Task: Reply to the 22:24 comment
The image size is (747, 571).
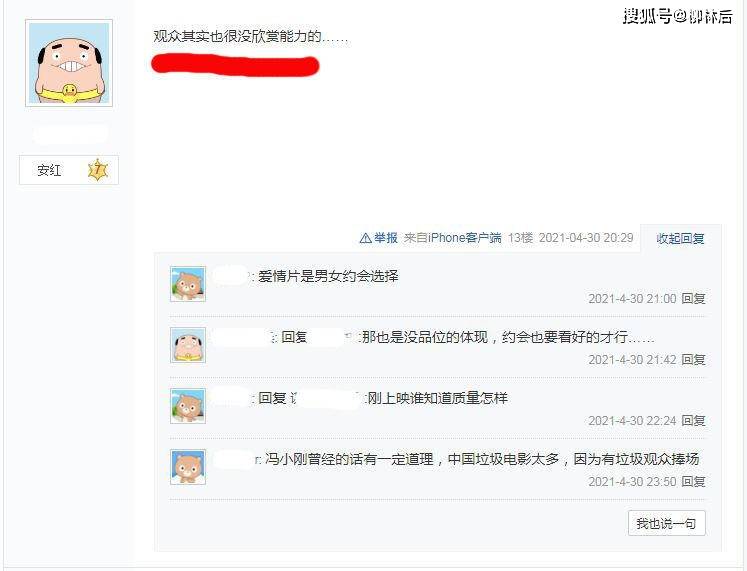Action: click(x=693, y=421)
